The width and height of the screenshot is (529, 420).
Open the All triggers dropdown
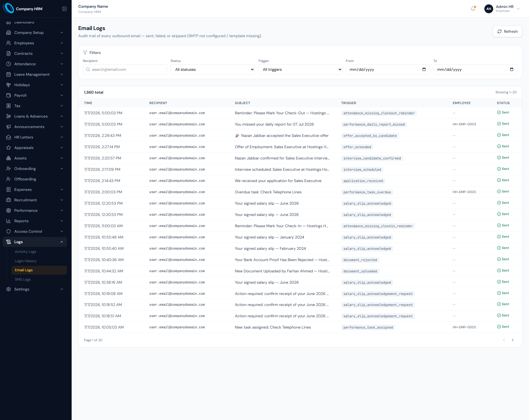click(300, 69)
